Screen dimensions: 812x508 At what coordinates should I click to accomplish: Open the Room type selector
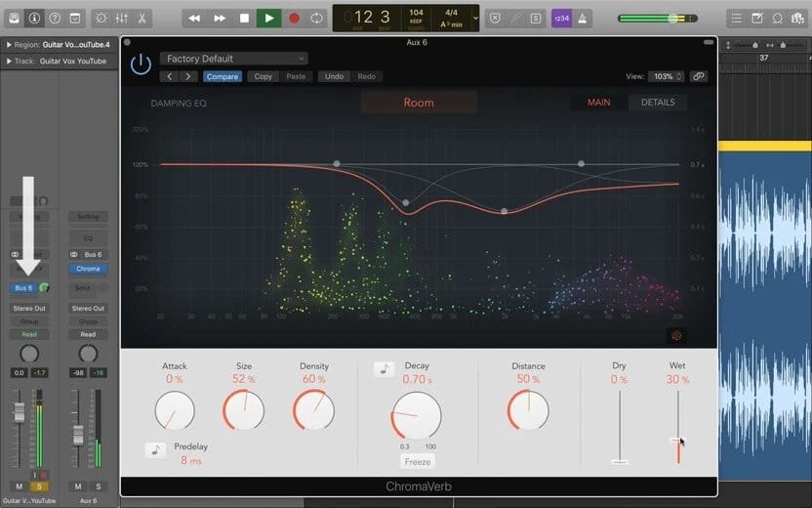click(x=419, y=103)
